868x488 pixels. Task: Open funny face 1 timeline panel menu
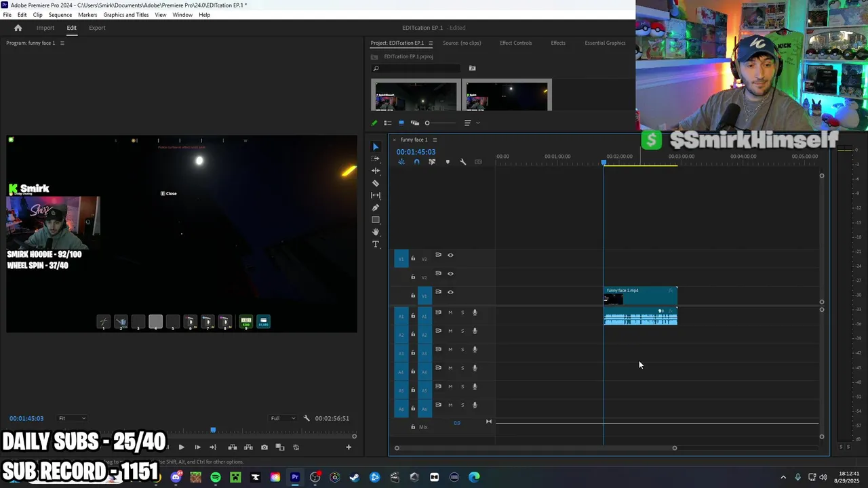[x=435, y=140]
